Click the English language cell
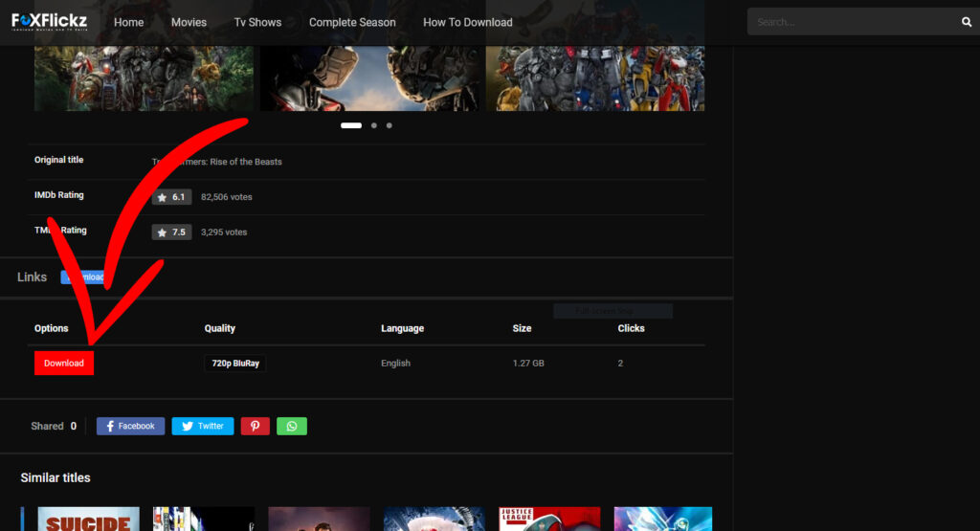The height and width of the screenshot is (531, 980). [395, 363]
